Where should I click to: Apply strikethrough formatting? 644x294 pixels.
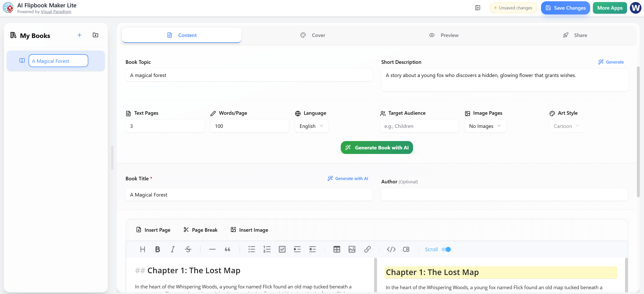[188, 249]
